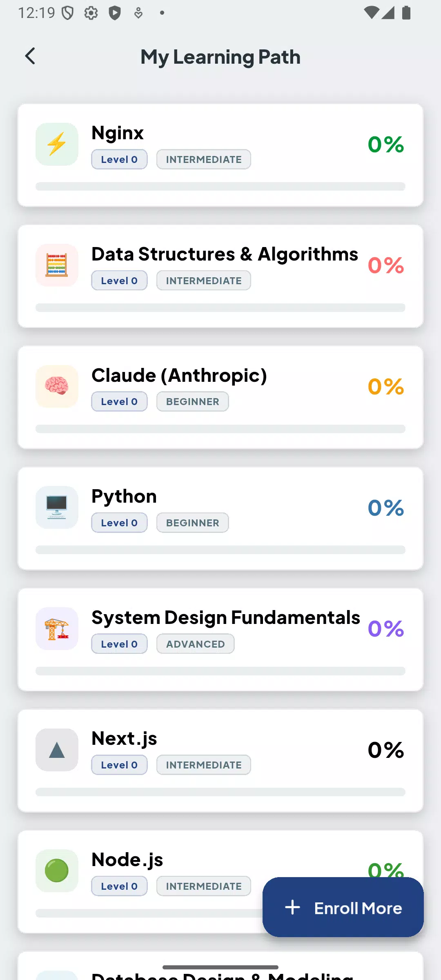Open System Design Fundamentals title
The height and width of the screenshot is (980, 441).
click(x=226, y=618)
